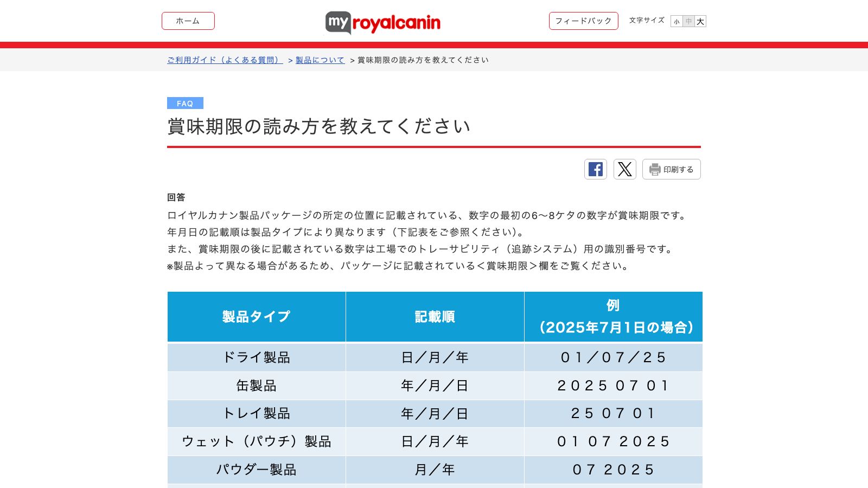Select the パウダー製品 table cell
Viewport: 868px width, 488px height.
tap(256, 470)
